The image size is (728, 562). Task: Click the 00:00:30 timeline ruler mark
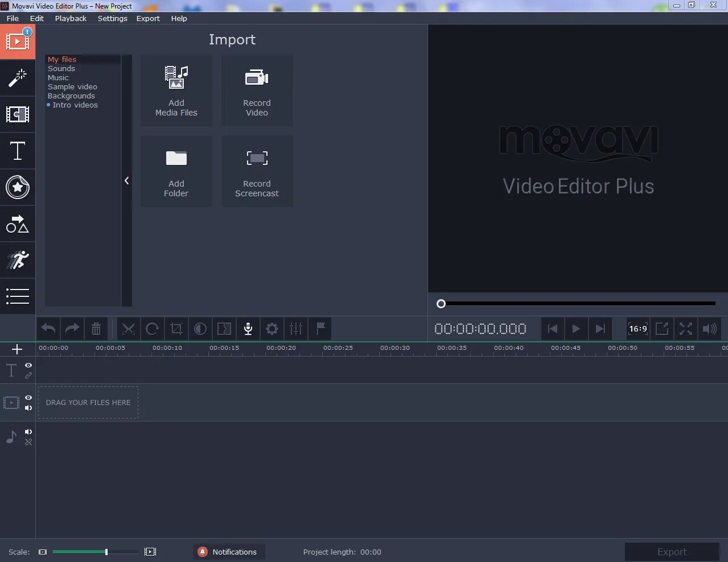(x=395, y=348)
